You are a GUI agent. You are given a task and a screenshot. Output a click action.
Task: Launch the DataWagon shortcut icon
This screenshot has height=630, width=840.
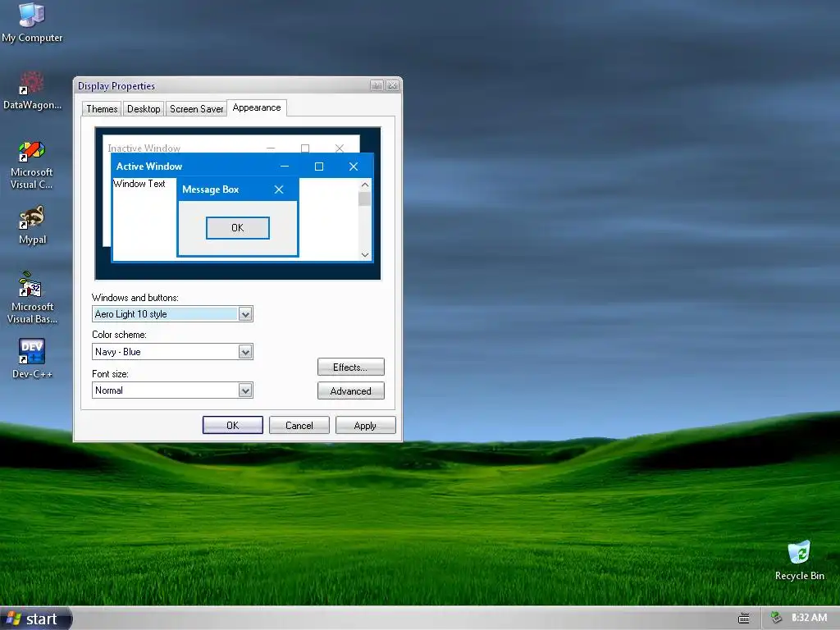[x=32, y=90]
